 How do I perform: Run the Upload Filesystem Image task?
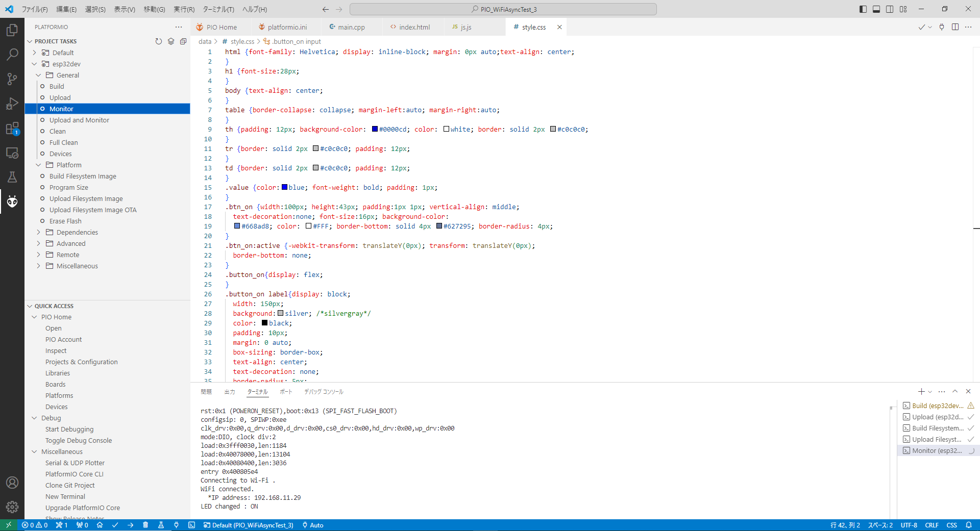coord(86,198)
